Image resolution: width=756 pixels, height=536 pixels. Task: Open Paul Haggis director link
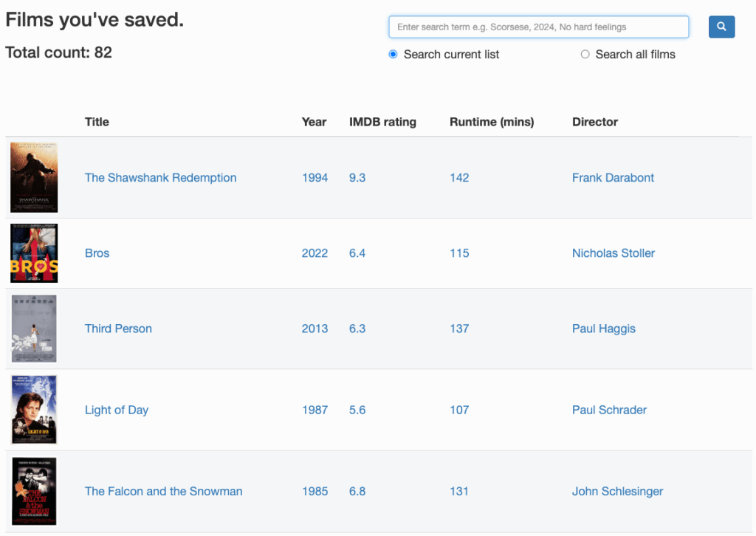coord(603,329)
